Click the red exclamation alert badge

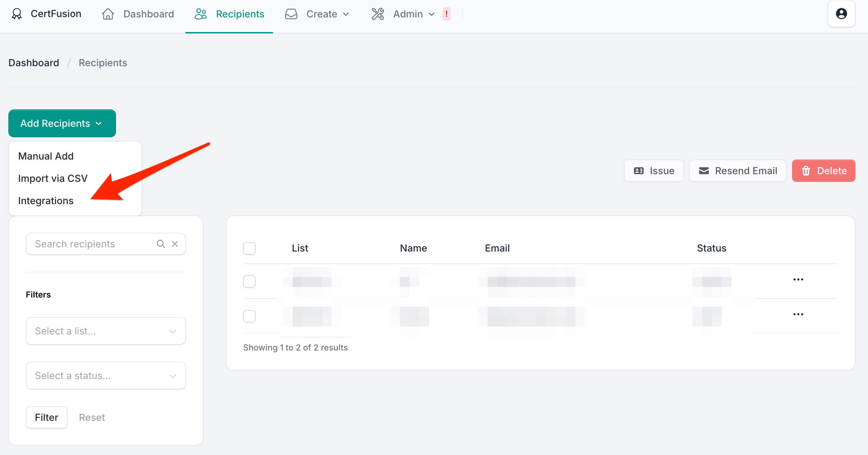pos(447,14)
